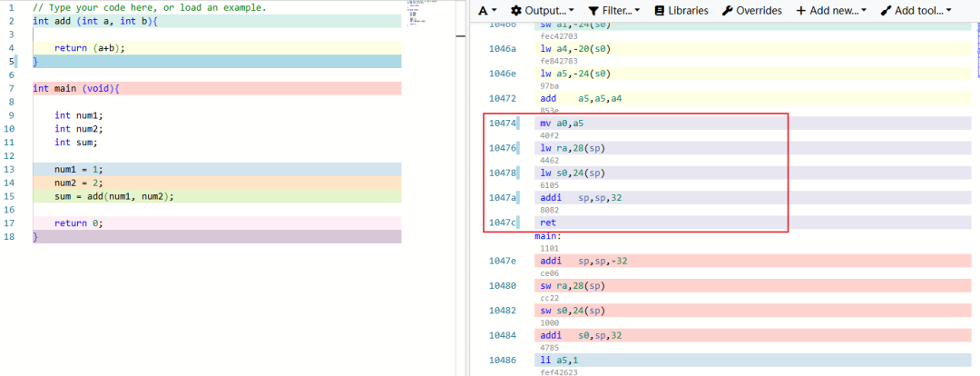Click assembly address 1047c

click(502, 223)
